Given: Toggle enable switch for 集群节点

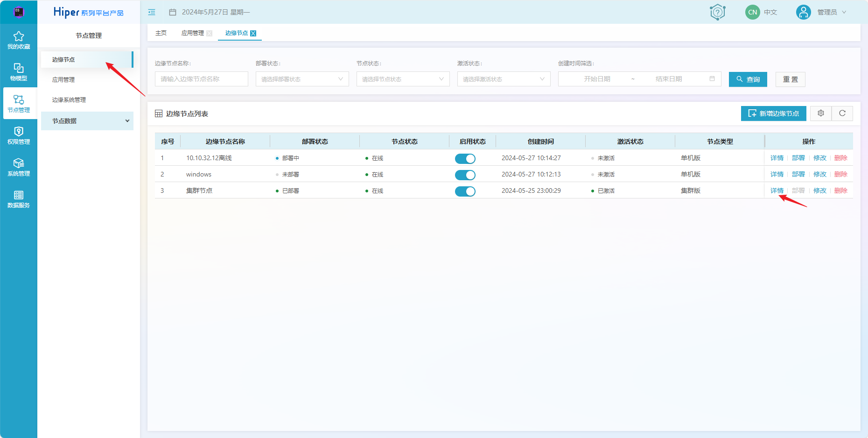Looking at the screenshot, I should click(x=465, y=191).
